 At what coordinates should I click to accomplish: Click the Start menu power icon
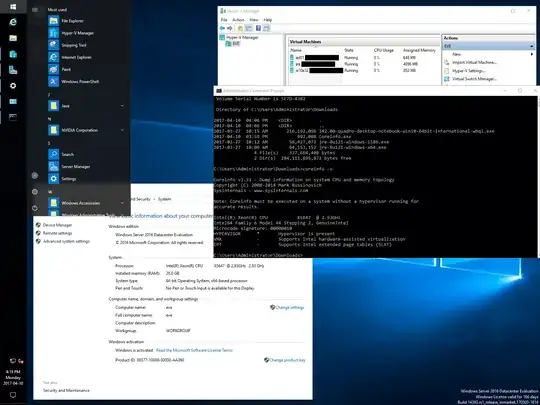pyautogui.click(x=35, y=208)
